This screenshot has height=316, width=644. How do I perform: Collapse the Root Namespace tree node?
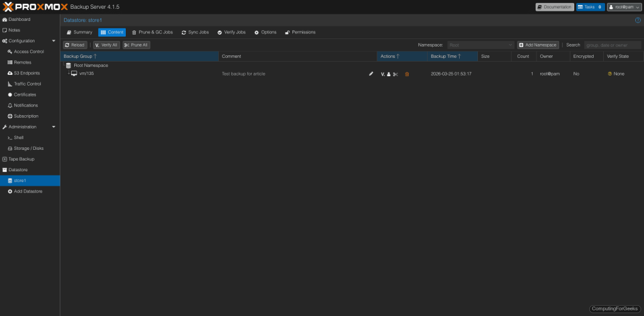click(64, 65)
